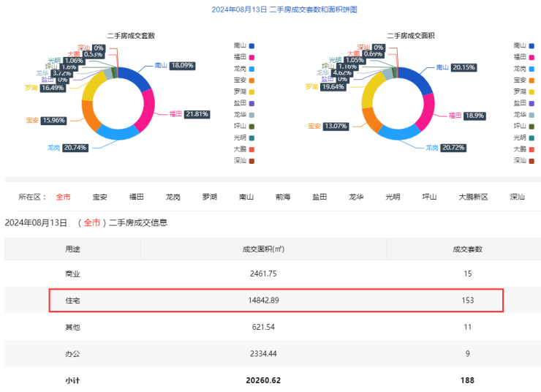The image size is (541, 392).
Task: Click light-blue 龙岗 slice in 成交面积 donut
Action: pos(399,133)
